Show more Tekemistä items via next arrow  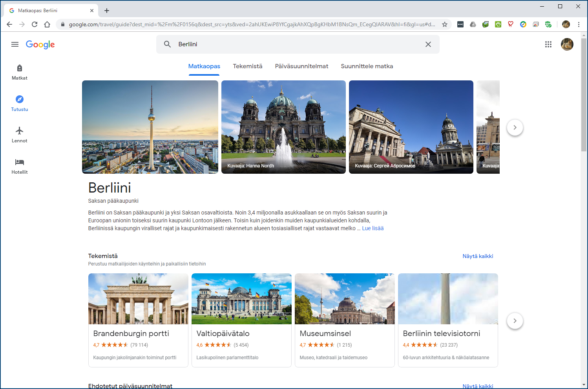pos(515,321)
